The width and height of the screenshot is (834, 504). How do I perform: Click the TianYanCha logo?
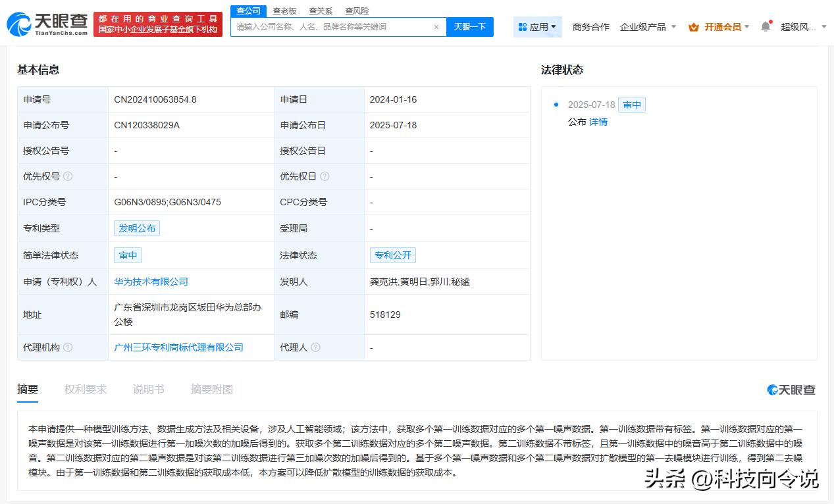tap(47, 24)
